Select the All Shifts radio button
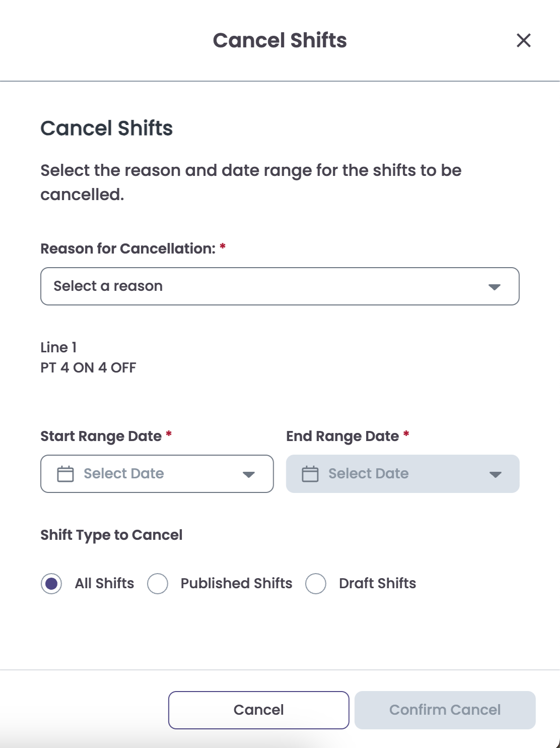Image resolution: width=560 pixels, height=748 pixels. click(51, 584)
